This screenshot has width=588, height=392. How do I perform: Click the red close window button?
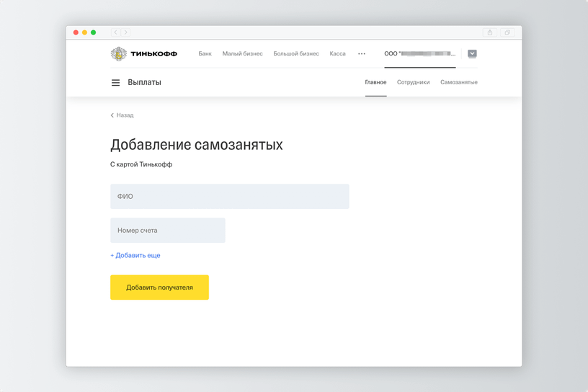pos(76,32)
